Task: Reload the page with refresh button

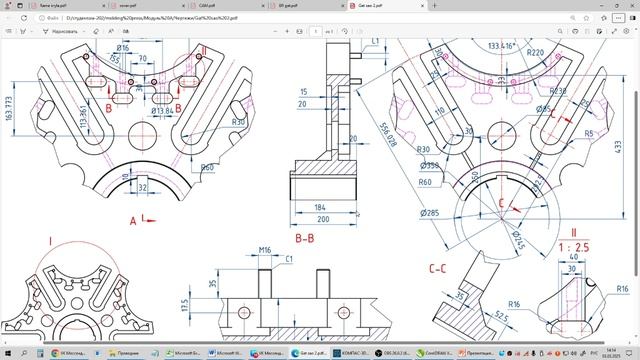Action: pyautogui.click(x=24, y=18)
